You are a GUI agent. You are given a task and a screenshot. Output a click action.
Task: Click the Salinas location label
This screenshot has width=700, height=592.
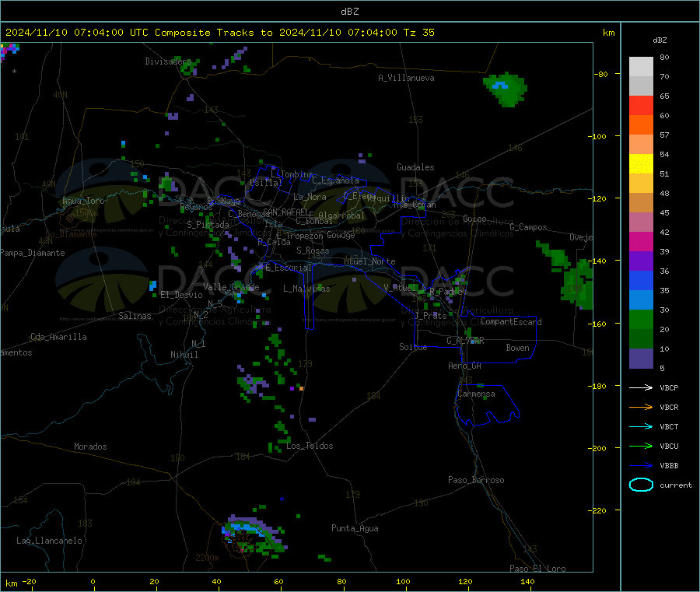click(135, 316)
